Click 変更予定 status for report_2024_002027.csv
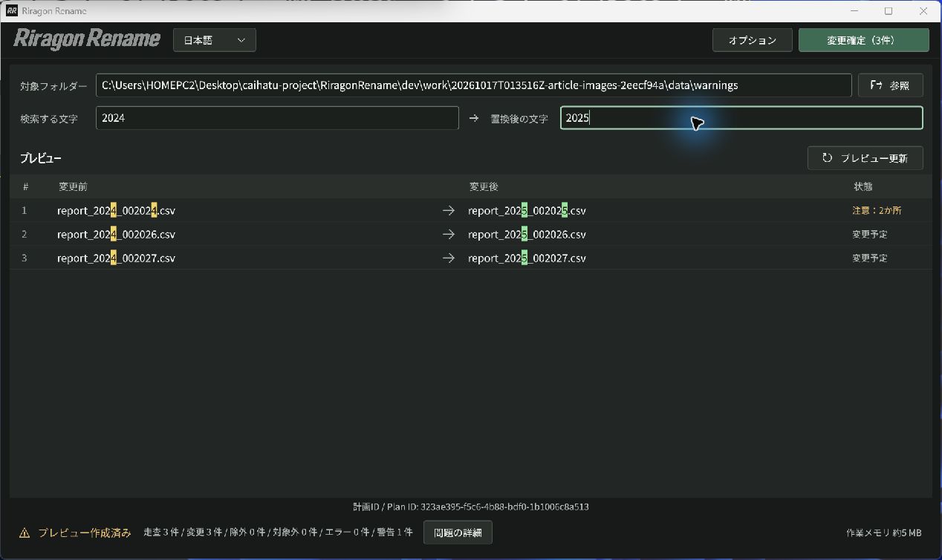Screen dimensions: 942x560 pos(870,258)
